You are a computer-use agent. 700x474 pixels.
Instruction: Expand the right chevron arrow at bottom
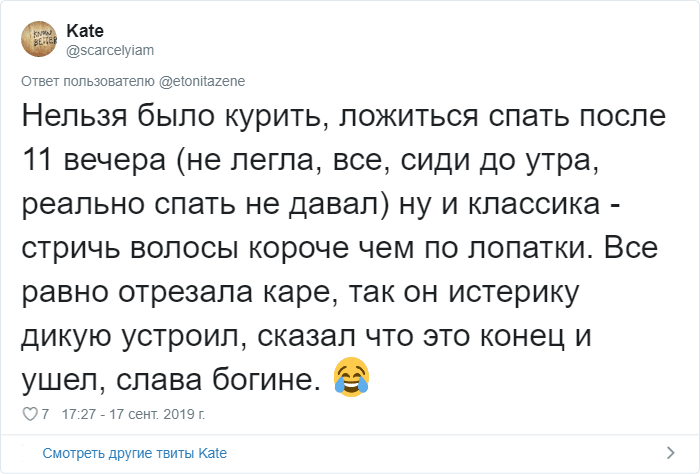[669, 453]
